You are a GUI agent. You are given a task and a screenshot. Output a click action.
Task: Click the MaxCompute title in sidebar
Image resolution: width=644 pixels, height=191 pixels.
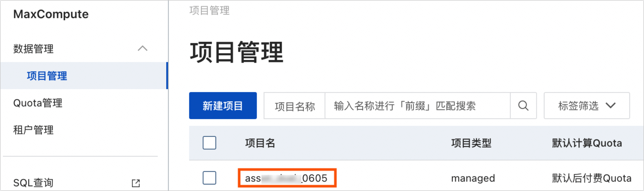click(51, 14)
